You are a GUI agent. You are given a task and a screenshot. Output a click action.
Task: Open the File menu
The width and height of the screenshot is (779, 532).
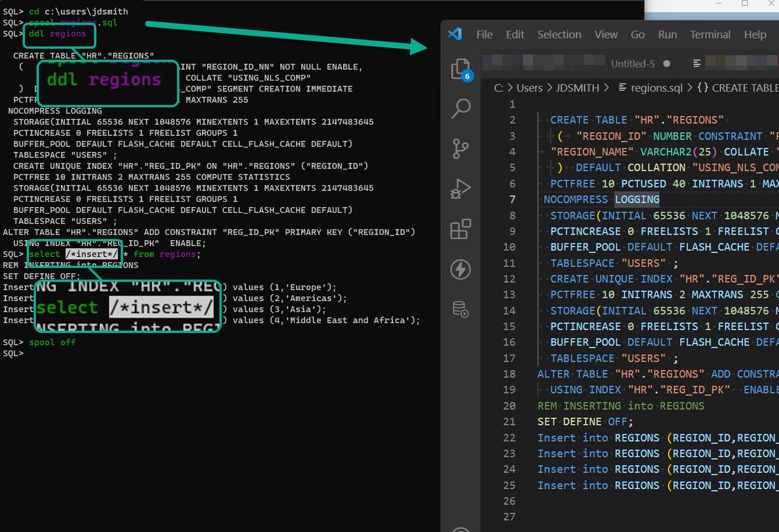(x=484, y=34)
